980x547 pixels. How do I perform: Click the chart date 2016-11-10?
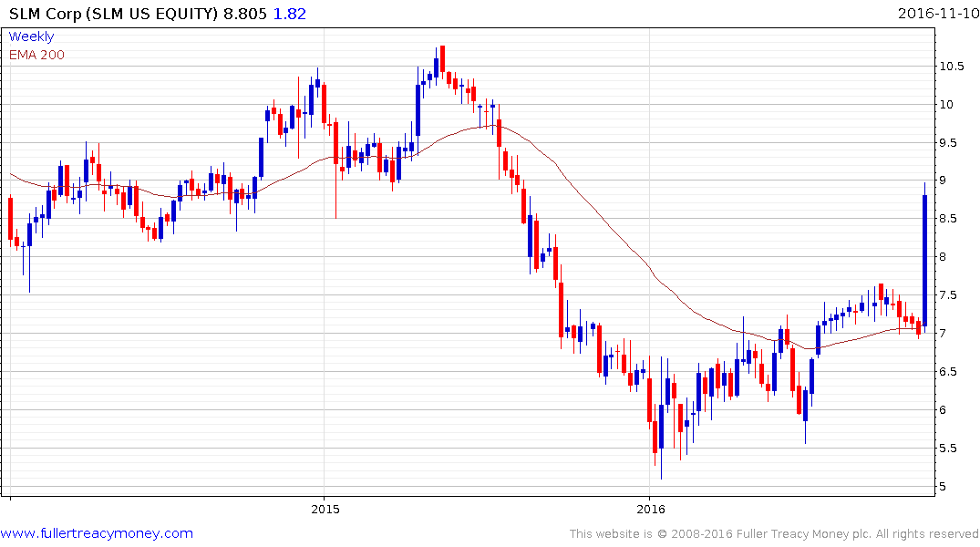pyautogui.click(x=938, y=13)
